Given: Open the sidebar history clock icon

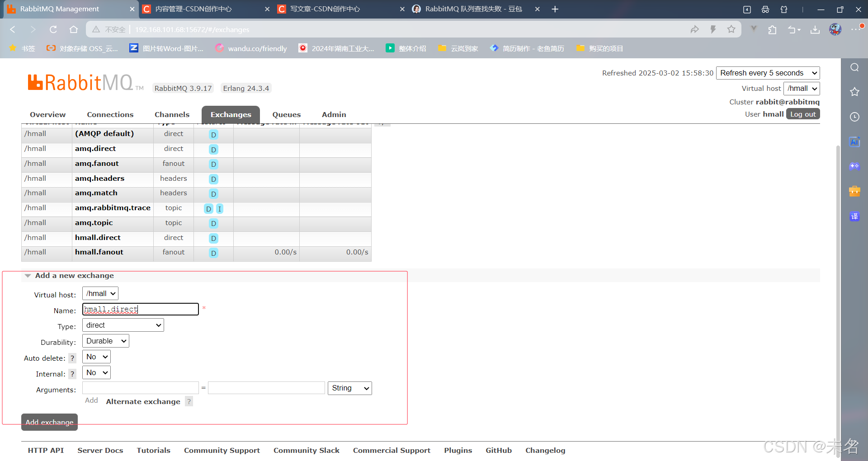Looking at the screenshot, I should (854, 117).
